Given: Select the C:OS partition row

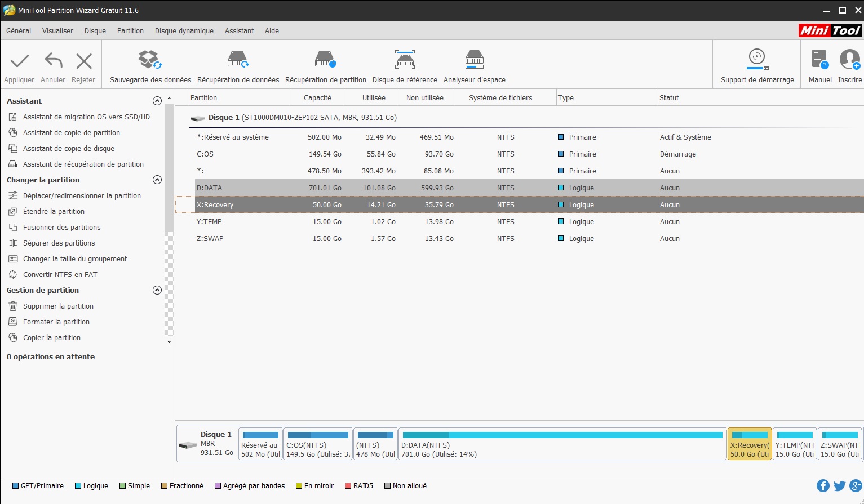Looking at the screenshot, I should tap(529, 154).
